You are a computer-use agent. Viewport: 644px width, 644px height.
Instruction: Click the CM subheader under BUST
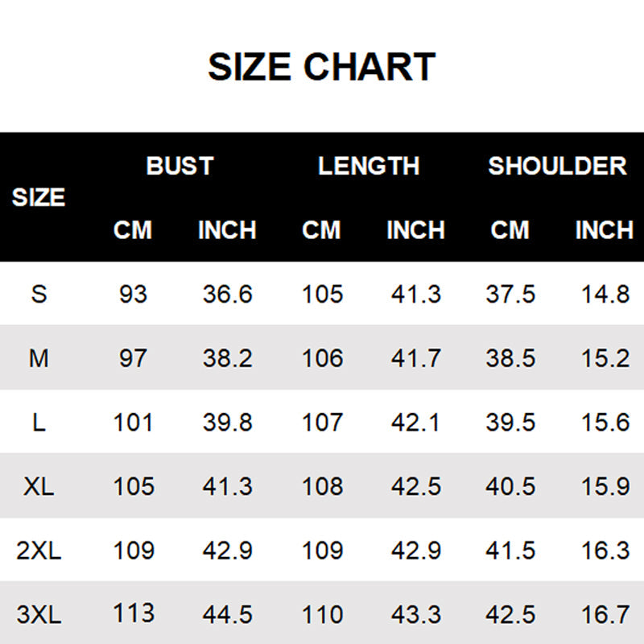pos(133,230)
